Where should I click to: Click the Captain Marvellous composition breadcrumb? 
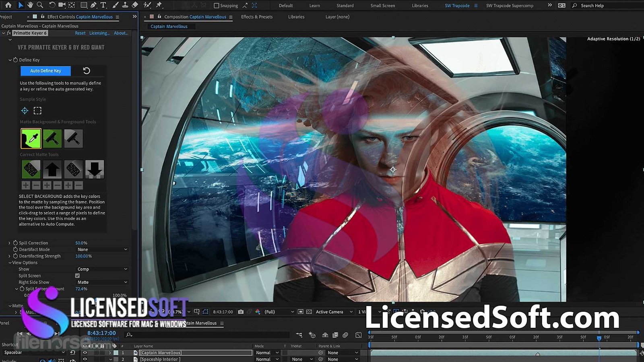[x=169, y=26]
